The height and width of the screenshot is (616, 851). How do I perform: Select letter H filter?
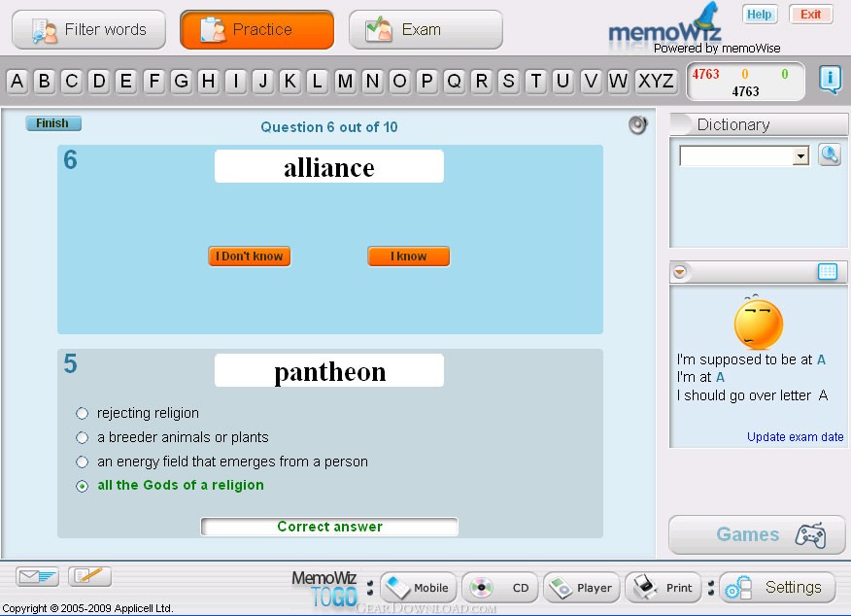[209, 81]
